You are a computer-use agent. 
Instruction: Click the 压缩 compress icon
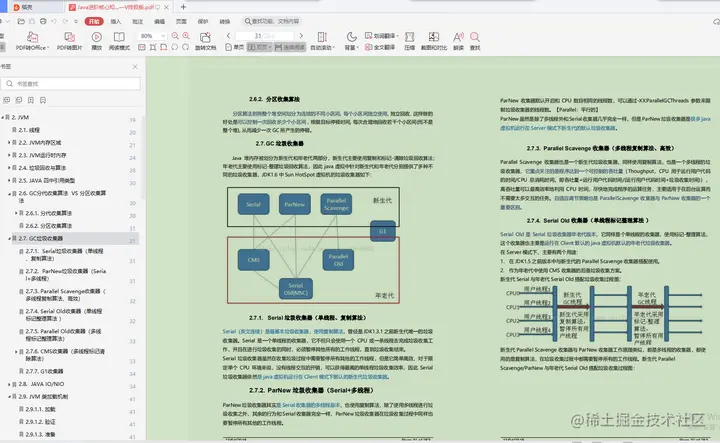pos(409,37)
